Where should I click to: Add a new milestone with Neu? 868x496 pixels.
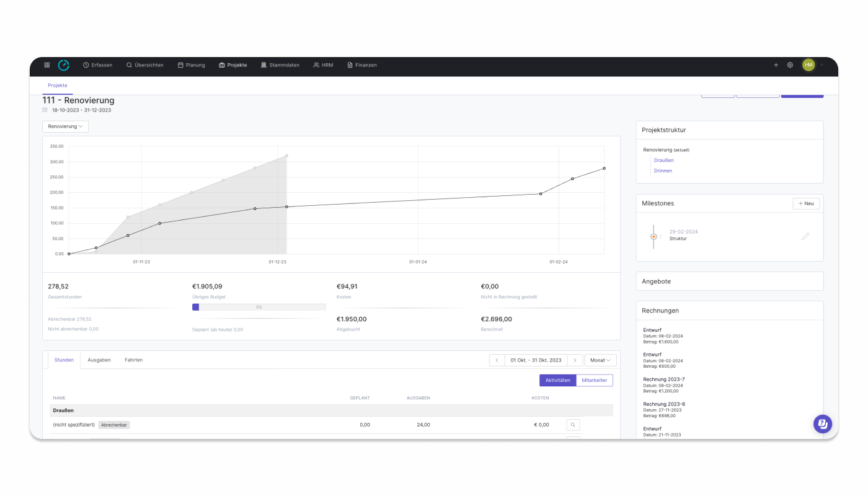coord(806,203)
